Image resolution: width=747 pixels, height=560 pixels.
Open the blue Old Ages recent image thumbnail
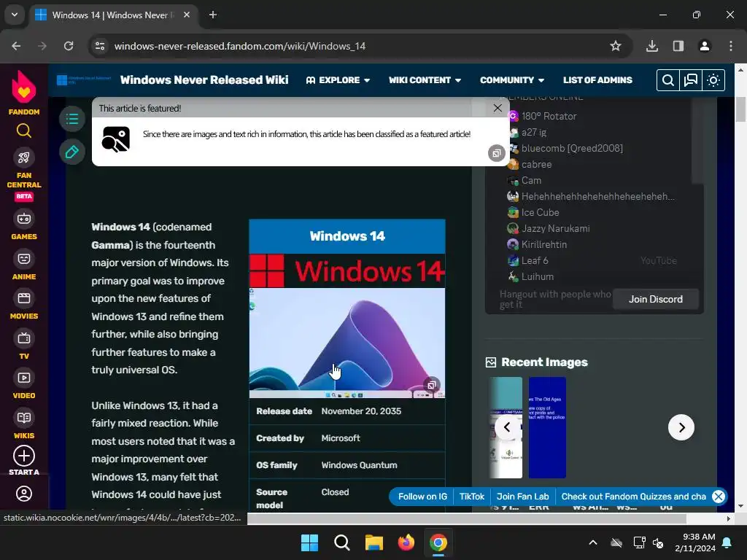click(x=547, y=427)
